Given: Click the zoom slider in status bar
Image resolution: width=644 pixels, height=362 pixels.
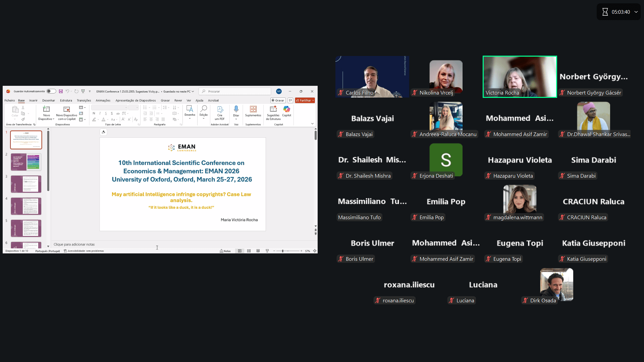Looking at the screenshot, I should [x=283, y=251].
